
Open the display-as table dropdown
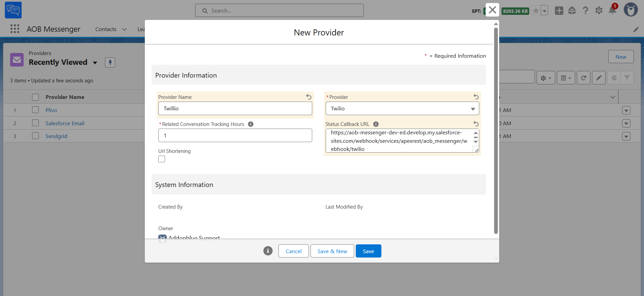point(566,78)
